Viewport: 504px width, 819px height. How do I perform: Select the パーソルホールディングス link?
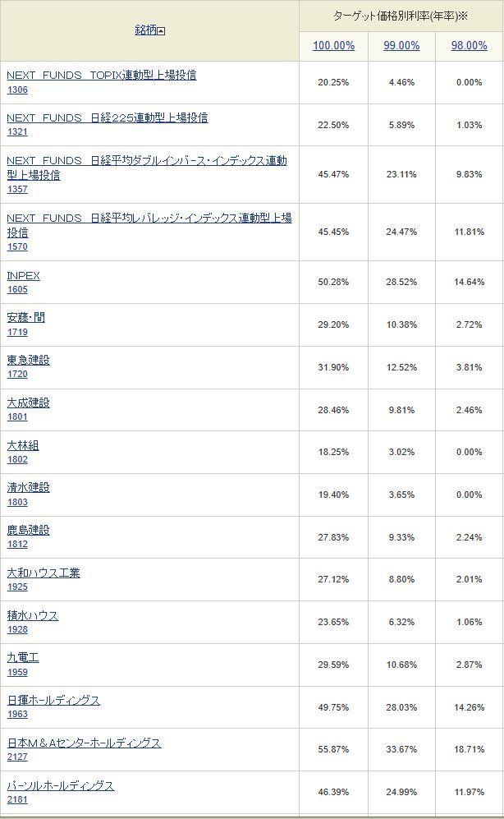61,785
